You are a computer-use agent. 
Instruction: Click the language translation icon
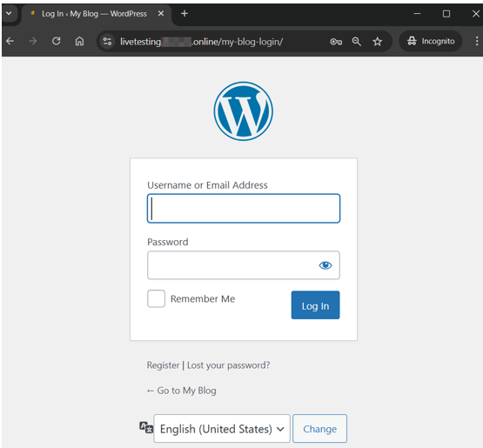146,427
